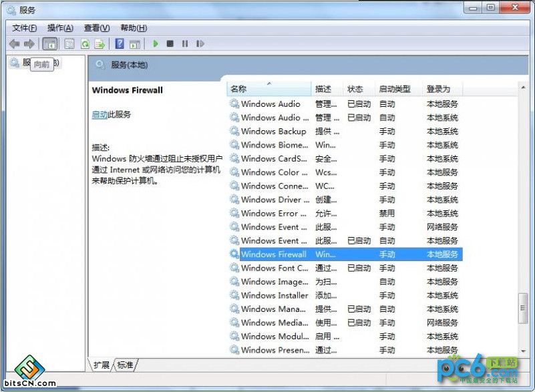
Task: Sort by the 启动类型 column header
Action: click(399, 89)
